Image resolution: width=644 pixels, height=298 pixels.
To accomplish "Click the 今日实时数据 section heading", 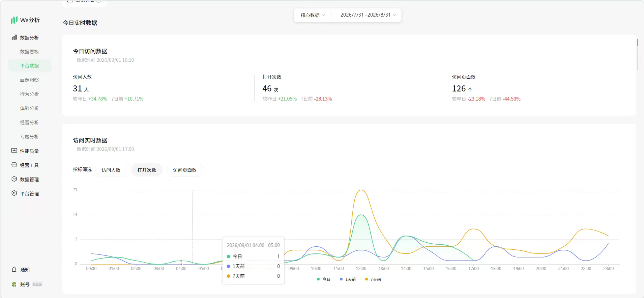I will click(80, 23).
